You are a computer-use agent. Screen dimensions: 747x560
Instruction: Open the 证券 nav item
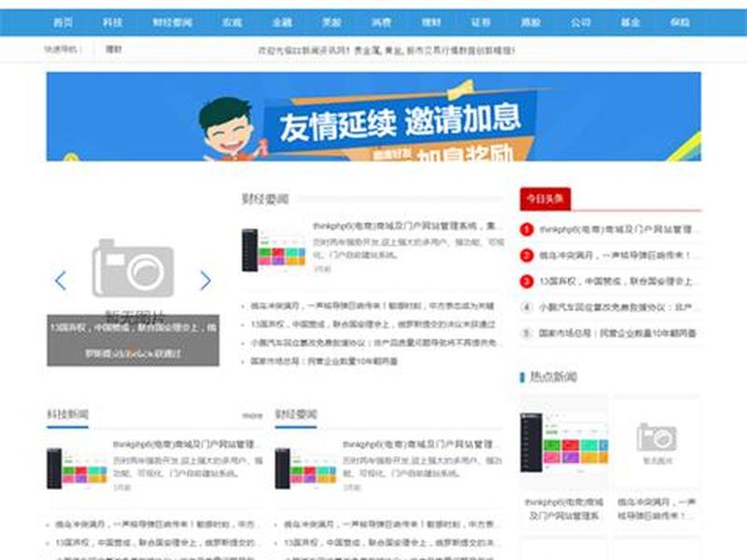pos(481,22)
